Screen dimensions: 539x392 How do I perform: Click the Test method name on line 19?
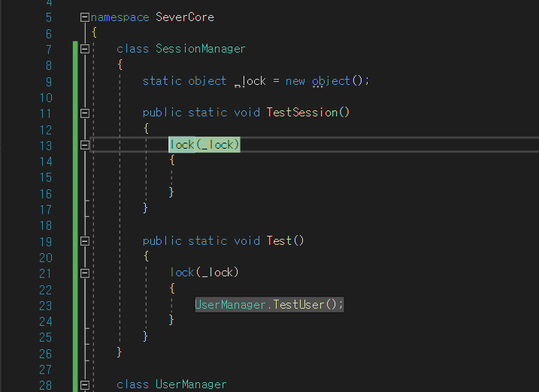[x=279, y=240]
